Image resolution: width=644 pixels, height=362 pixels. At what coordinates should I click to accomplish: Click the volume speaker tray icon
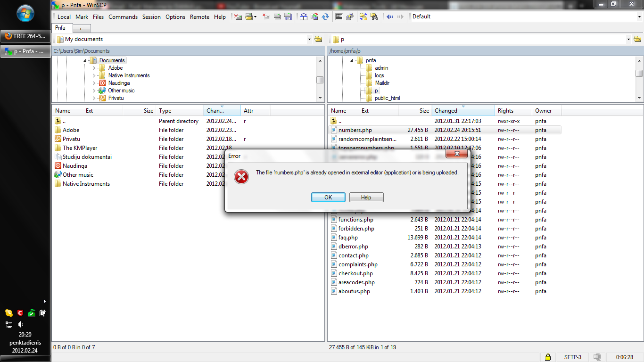(20, 324)
